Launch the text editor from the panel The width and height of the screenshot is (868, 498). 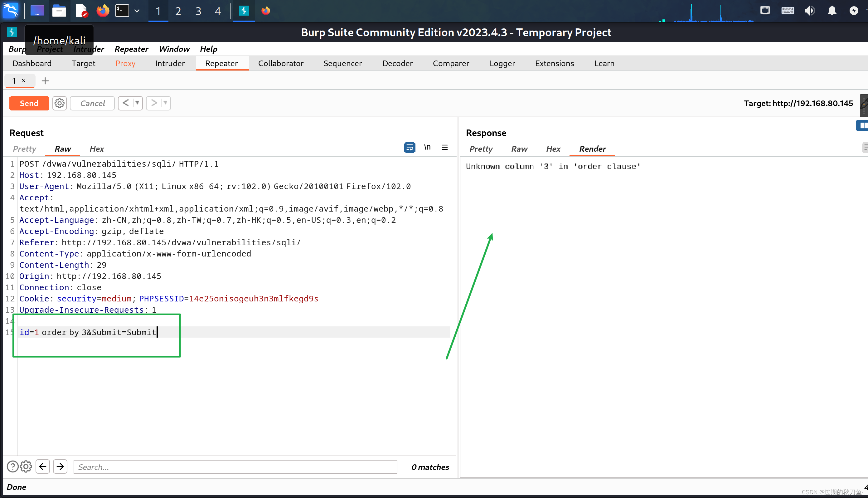(81, 11)
